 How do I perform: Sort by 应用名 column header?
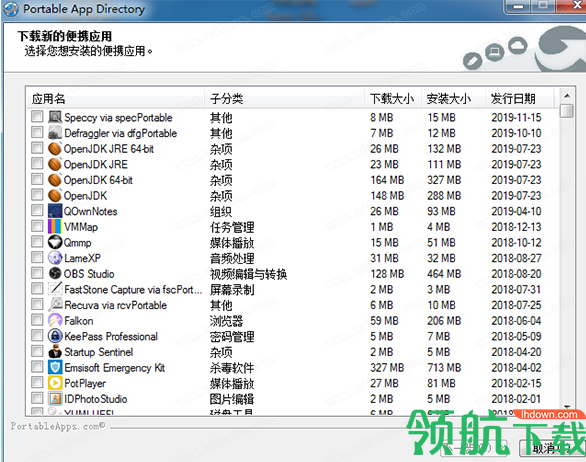116,99
